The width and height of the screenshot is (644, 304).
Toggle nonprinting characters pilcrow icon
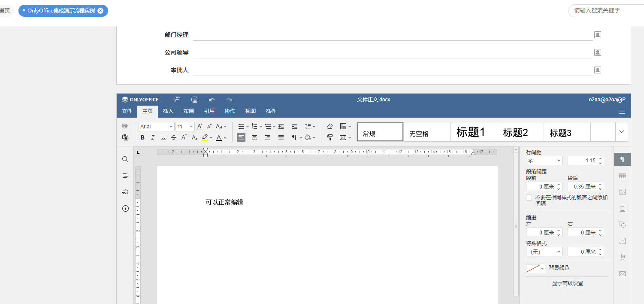[294, 137]
